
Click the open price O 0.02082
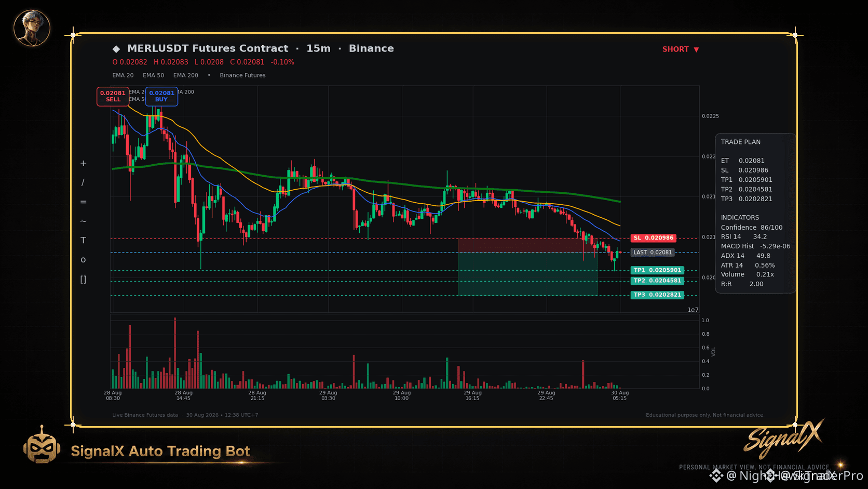coord(130,62)
